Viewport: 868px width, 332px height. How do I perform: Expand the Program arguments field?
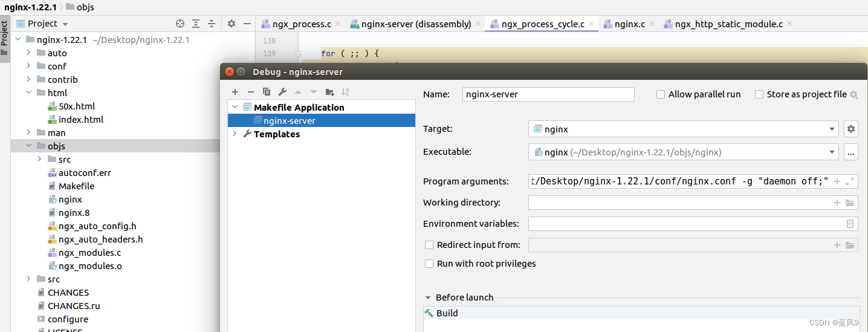[850, 181]
